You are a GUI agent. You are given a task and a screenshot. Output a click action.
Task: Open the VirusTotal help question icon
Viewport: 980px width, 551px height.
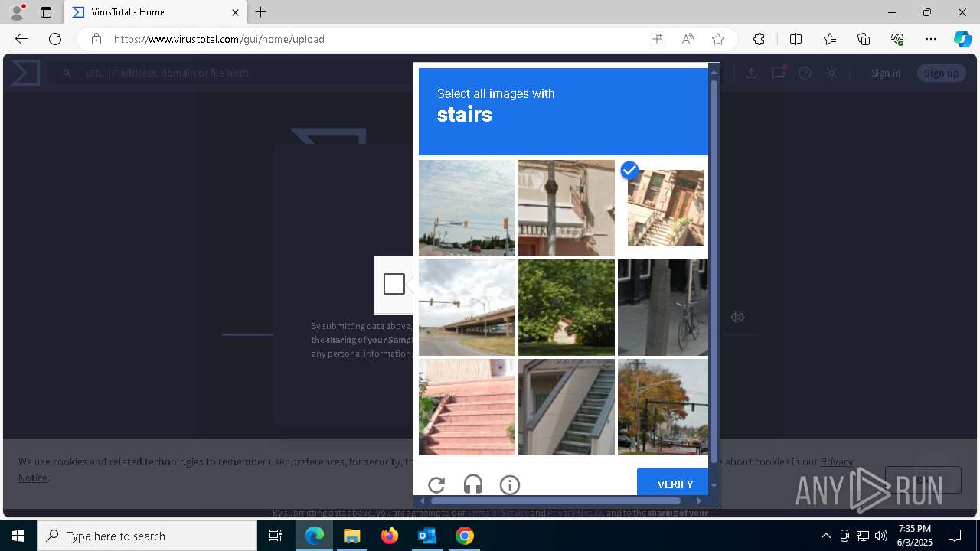805,73
